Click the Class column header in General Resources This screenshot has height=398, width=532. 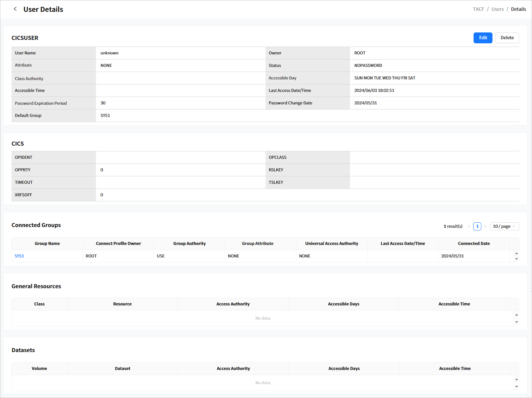coord(39,304)
